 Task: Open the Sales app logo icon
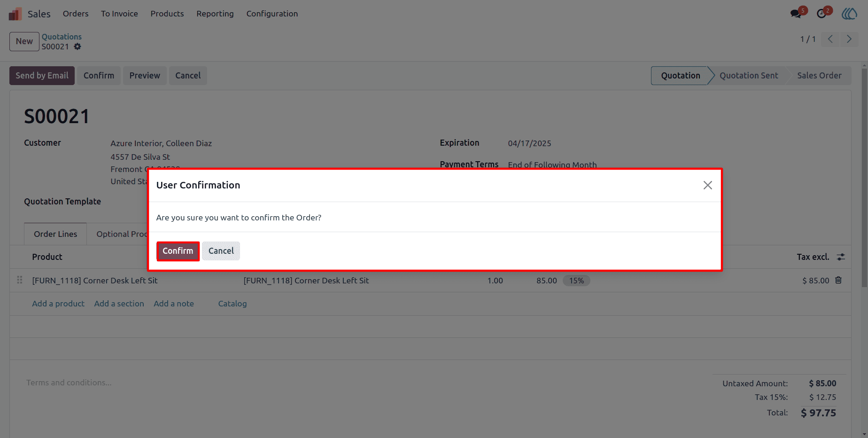[x=15, y=14]
